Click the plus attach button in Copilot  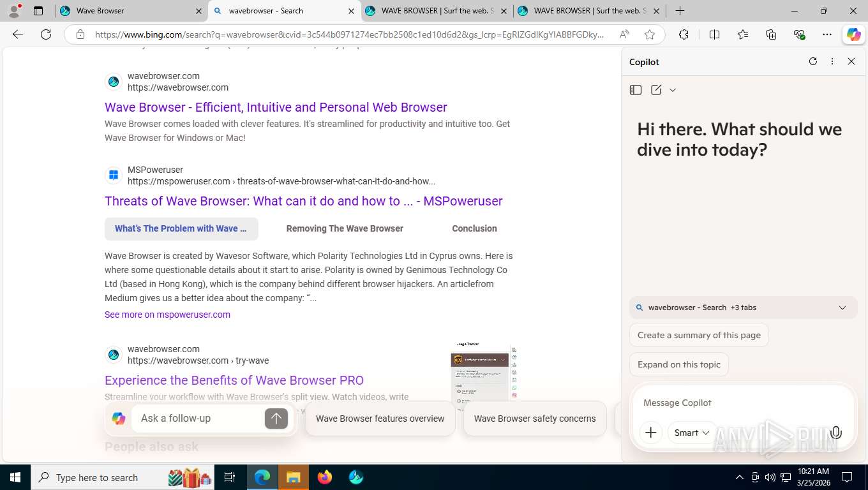(x=651, y=433)
